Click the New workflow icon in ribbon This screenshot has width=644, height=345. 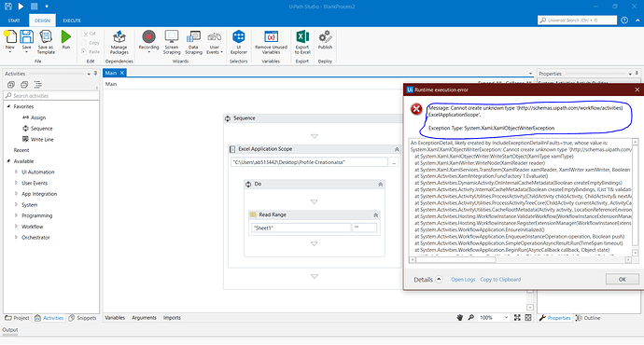(x=10, y=37)
